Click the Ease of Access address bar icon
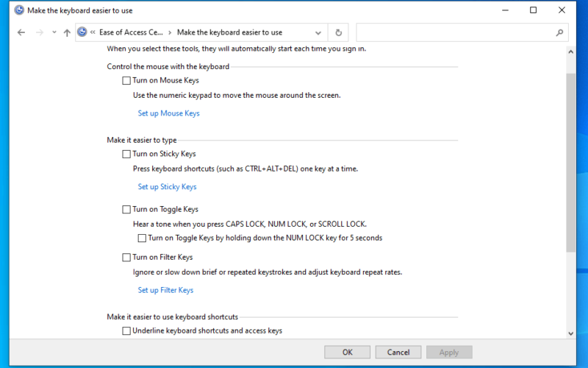This screenshot has height=368, width=588. point(82,32)
